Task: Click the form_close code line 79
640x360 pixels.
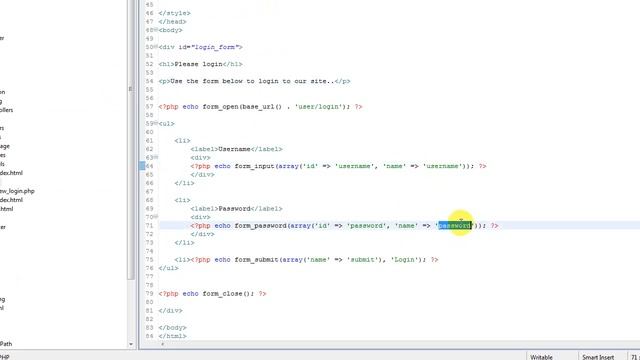Action: [x=212, y=293]
